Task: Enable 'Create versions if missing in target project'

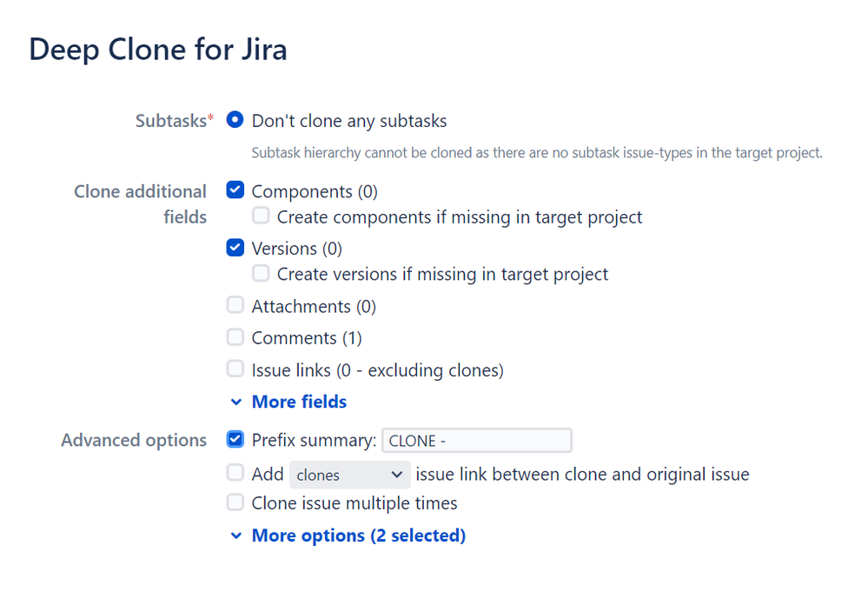Action: [261, 272]
